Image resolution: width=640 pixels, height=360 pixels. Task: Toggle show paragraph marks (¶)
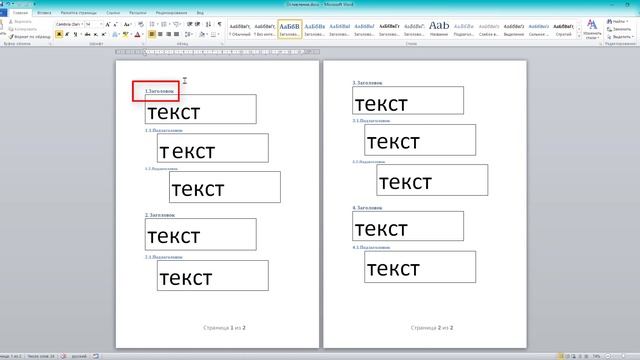click(x=220, y=24)
